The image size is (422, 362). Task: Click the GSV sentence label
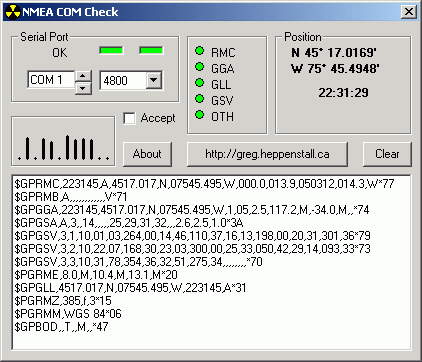point(222,100)
